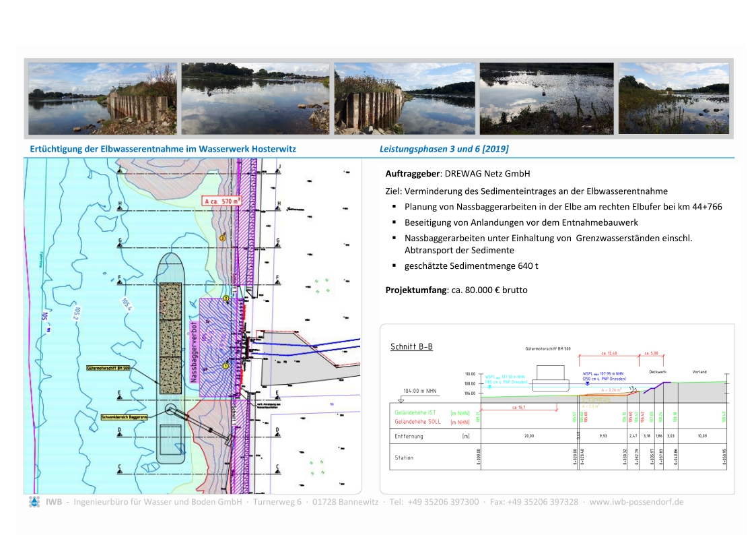Open the first panorama photo thumbnail
The image size is (756, 535).
coord(102,98)
